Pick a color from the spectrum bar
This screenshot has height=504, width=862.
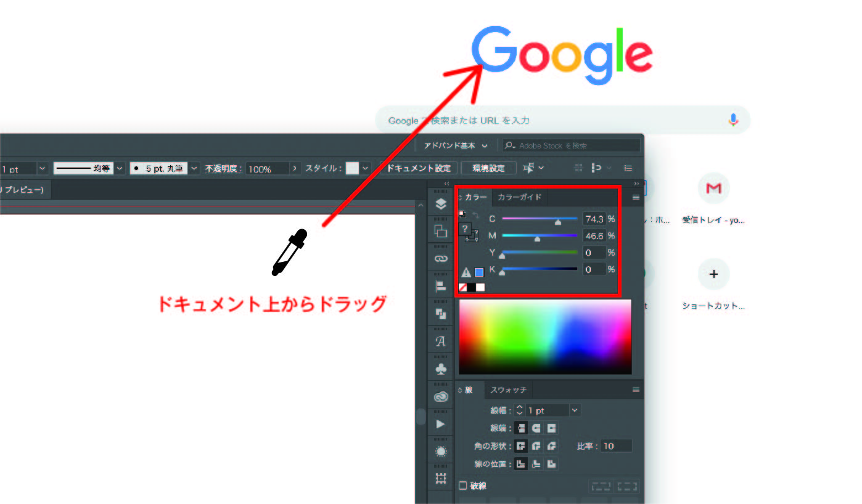click(545, 336)
